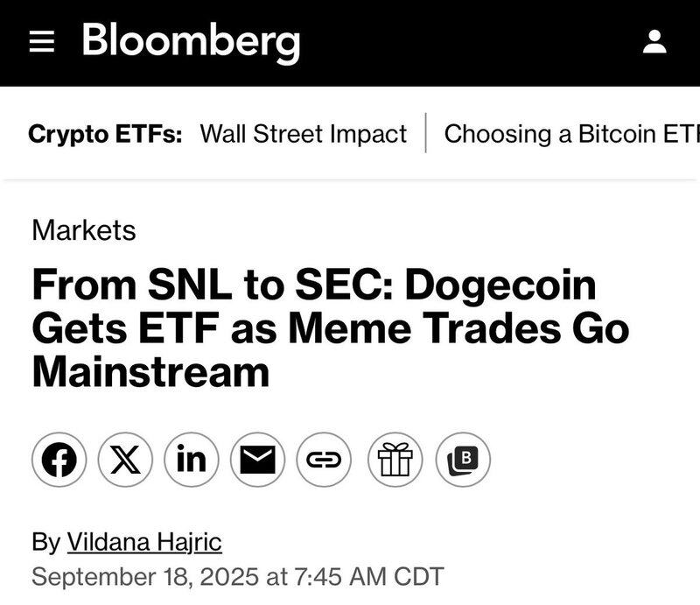Go to the Markets section
Viewport: 700px width, 605px height.
(84, 230)
